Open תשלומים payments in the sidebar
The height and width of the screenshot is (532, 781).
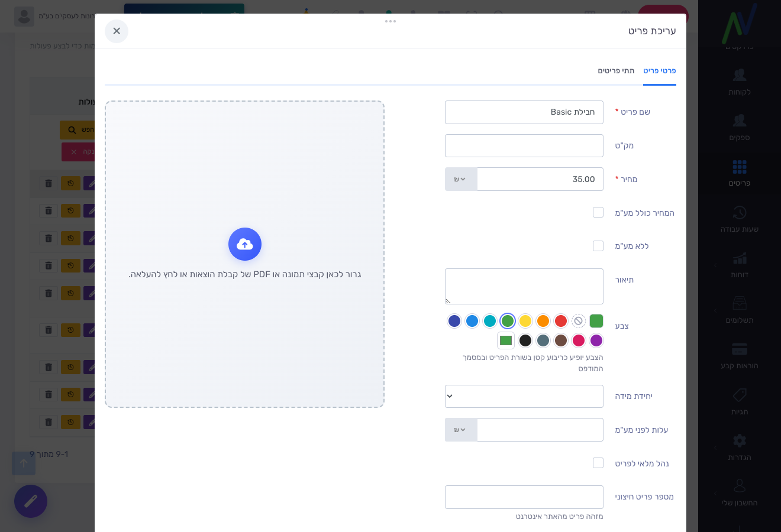(x=740, y=310)
